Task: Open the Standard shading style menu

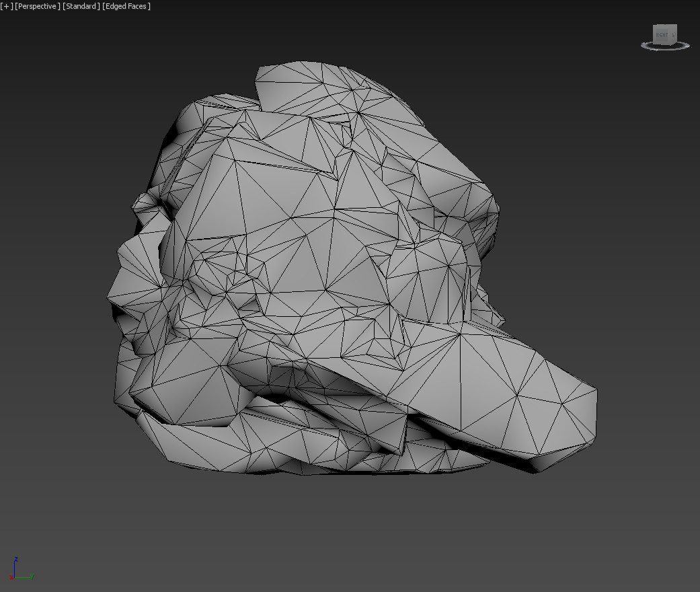Action: 80,6
